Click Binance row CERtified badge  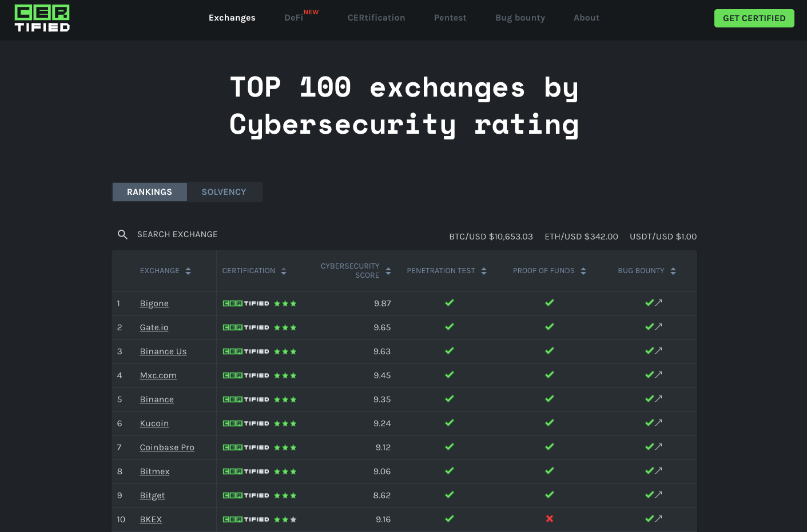coord(260,399)
